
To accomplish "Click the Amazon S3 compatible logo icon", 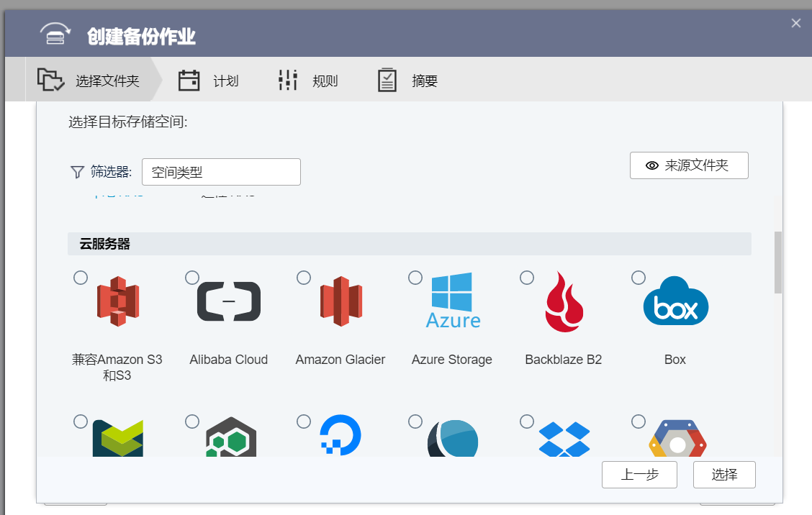I will click(118, 301).
